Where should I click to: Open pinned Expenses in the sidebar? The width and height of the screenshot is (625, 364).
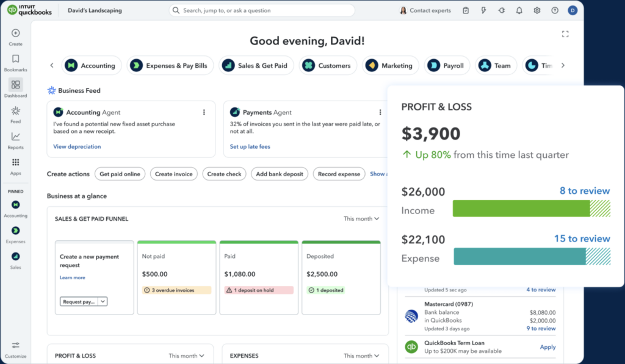15,230
